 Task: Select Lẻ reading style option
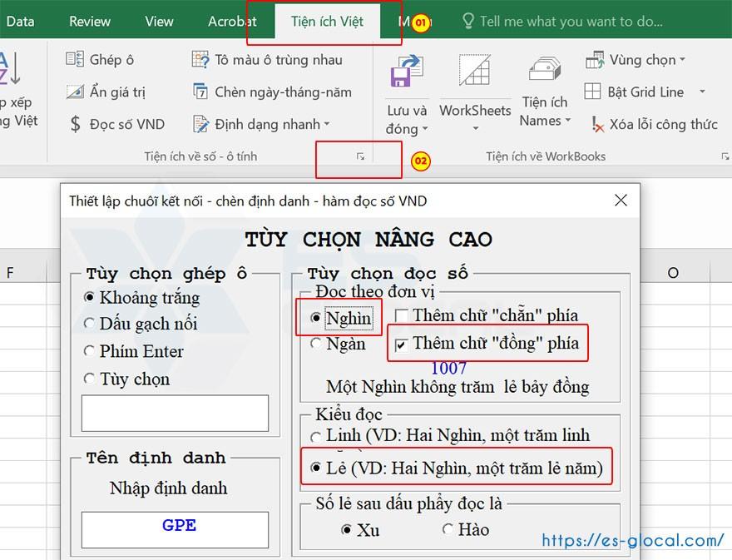[x=315, y=468]
